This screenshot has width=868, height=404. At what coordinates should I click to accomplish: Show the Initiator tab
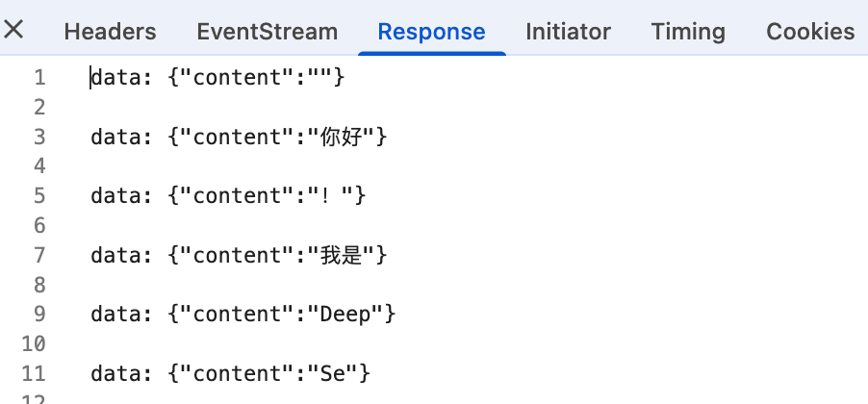tap(568, 32)
